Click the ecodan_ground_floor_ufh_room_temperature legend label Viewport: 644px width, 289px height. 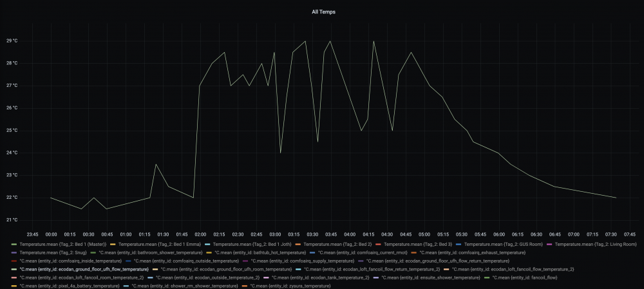(226, 269)
